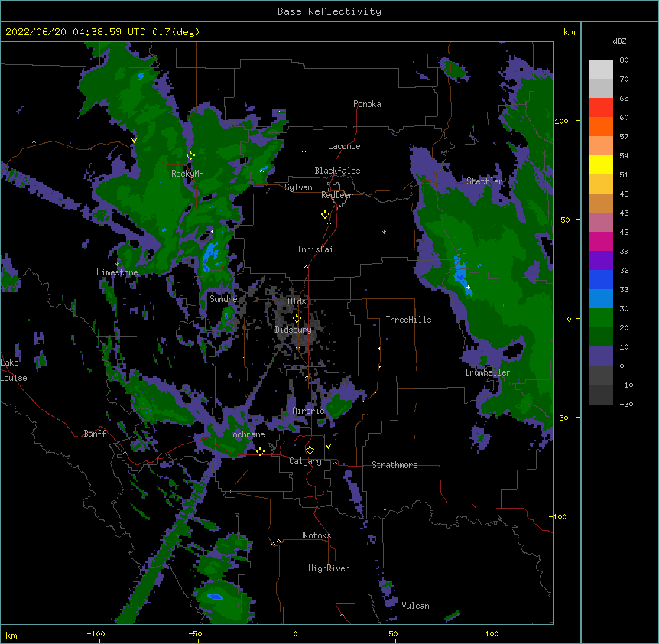Click the Ponoka city label
The height and width of the screenshot is (644, 659).
(367, 104)
